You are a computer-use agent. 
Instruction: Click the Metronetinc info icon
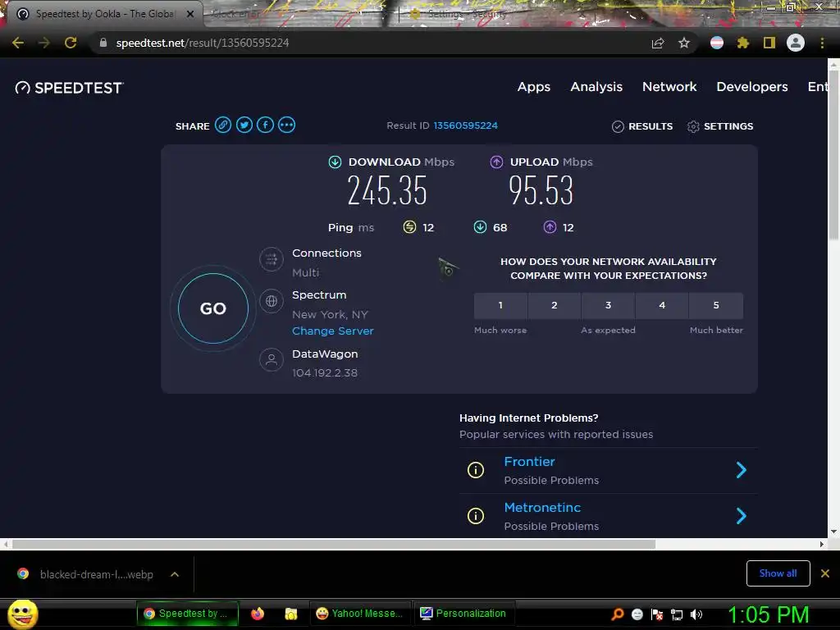[x=476, y=516]
